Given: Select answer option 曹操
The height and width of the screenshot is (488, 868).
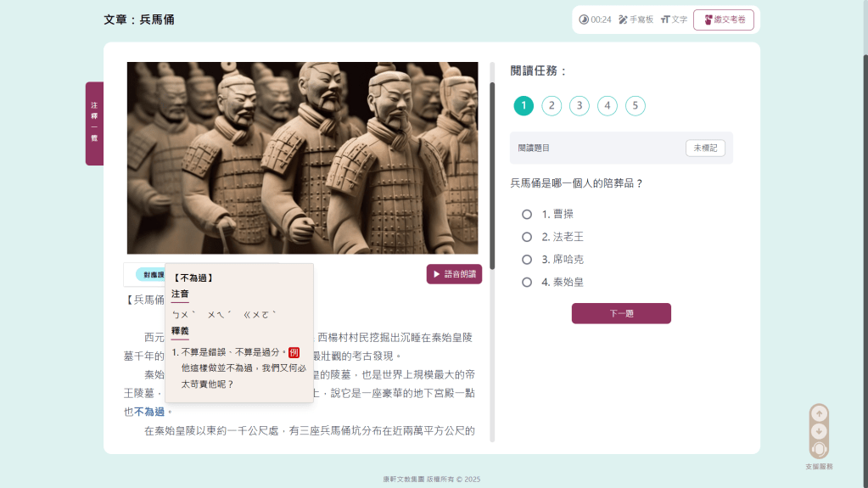Looking at the screenshot, I should 527,214.
